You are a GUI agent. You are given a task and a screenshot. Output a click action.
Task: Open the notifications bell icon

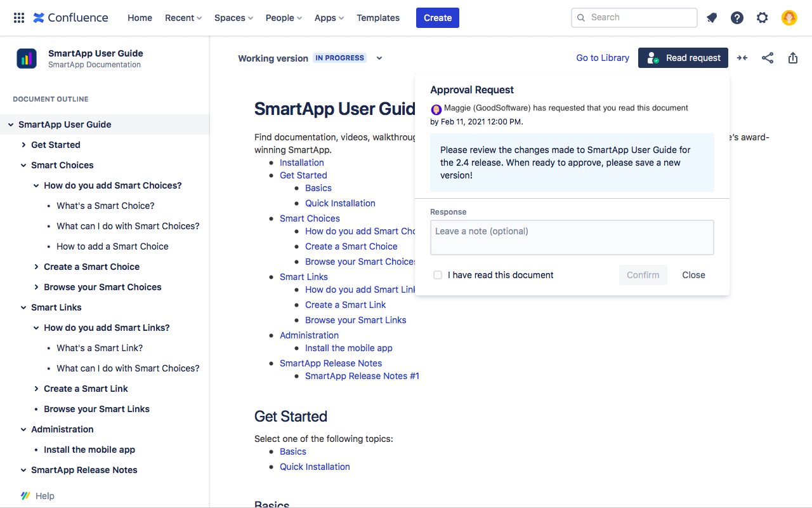[711, 17]
